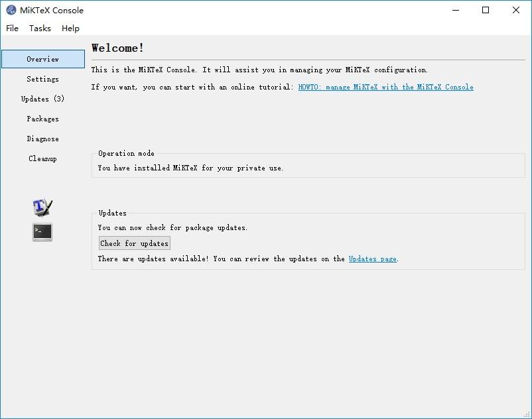The height and width of the screenshot is (419, 532).
Task: Click the Welcome! heading
Action: click(x=117, y=48)
